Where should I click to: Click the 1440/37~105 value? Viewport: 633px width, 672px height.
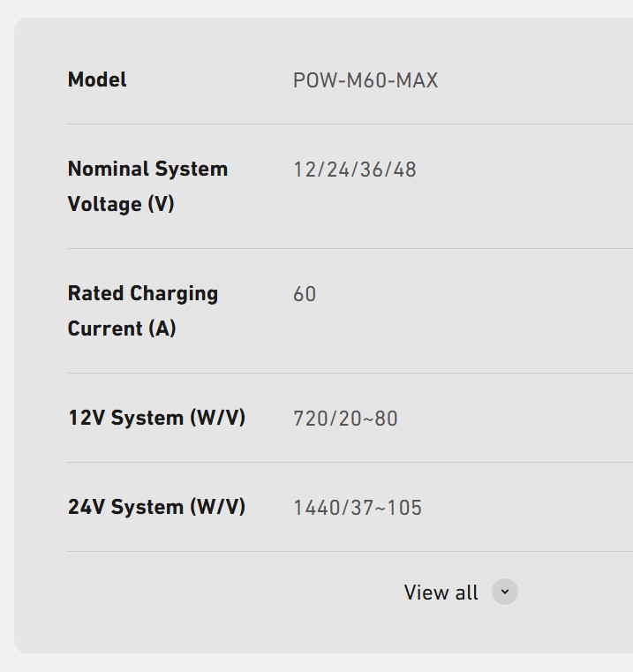click(x=358, y=508)
